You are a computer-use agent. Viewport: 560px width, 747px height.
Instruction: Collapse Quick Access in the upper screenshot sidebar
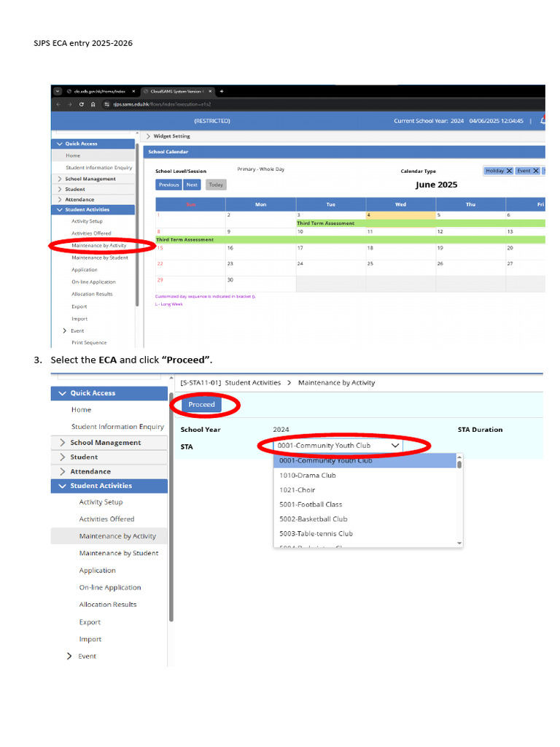tap(93, 144)
